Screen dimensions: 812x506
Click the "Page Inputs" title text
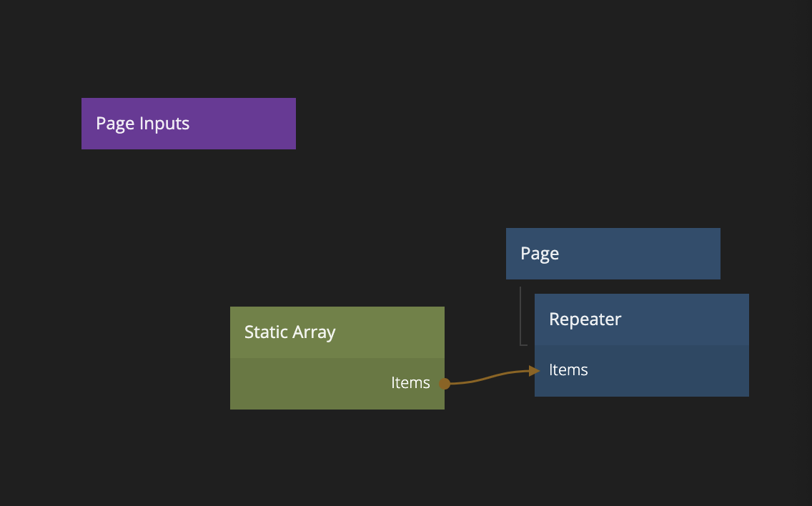click(142, 124)
